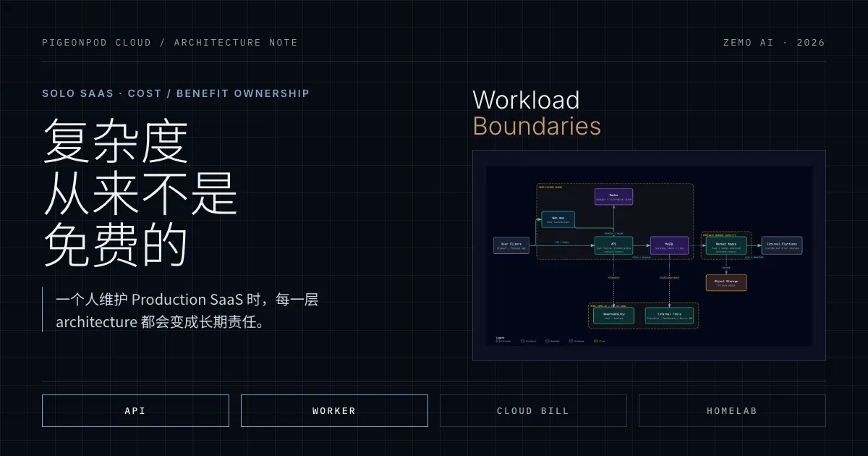This screenshot has width=868, height=456.
Task: Click the Object Storage node
Action: pyautogui.click(x=726, y=282)
